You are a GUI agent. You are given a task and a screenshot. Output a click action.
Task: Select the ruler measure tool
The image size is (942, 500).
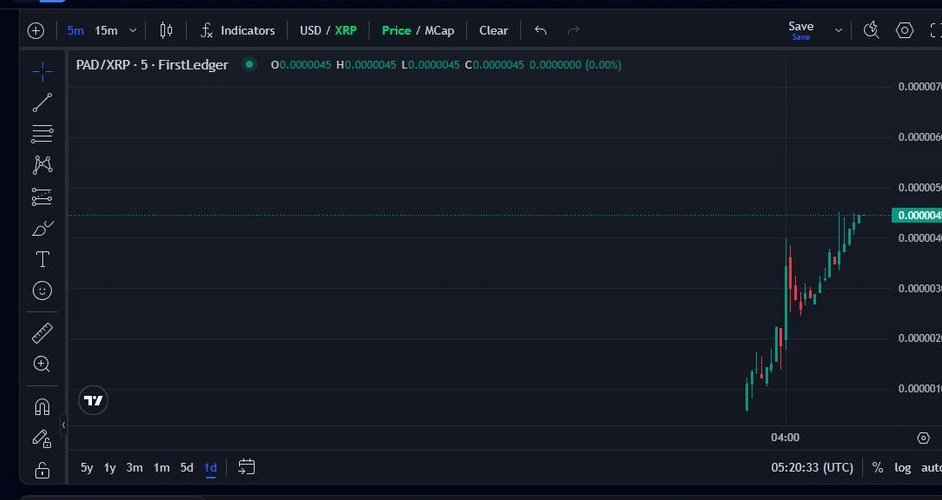(42, 333)
